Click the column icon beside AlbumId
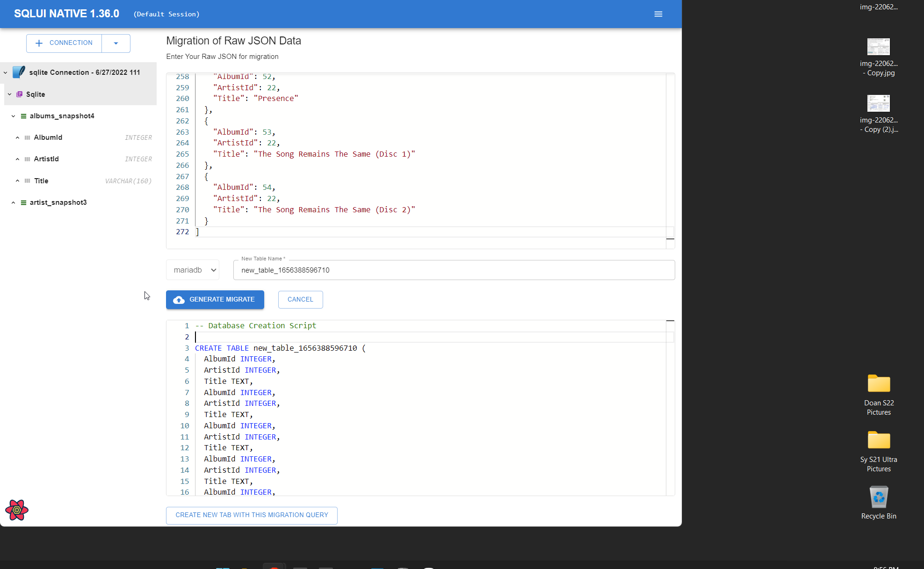924x569 pixels. [x=28, y=137]
